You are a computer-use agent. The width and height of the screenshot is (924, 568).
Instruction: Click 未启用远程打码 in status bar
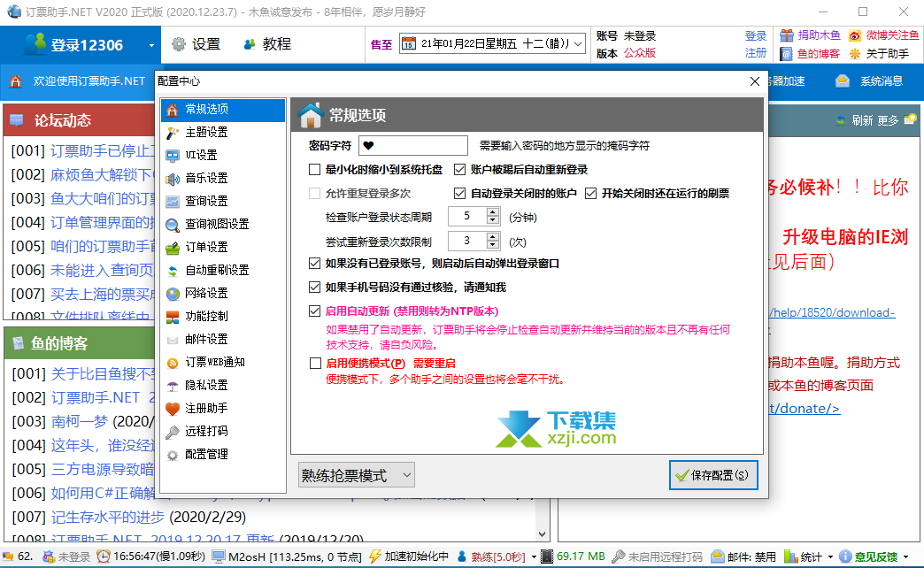pyautogui.click(x=658, y=556)
